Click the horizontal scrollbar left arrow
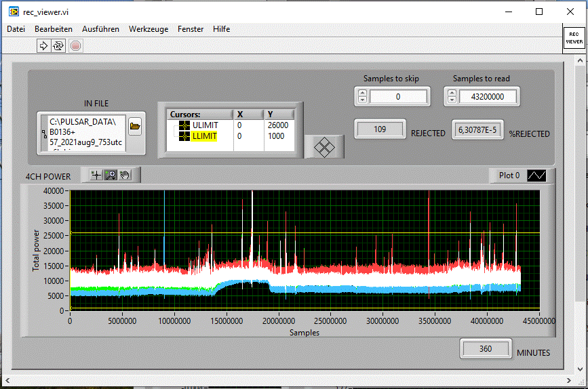This screenshot has height=389, width=588. click(x=7, y=380)
